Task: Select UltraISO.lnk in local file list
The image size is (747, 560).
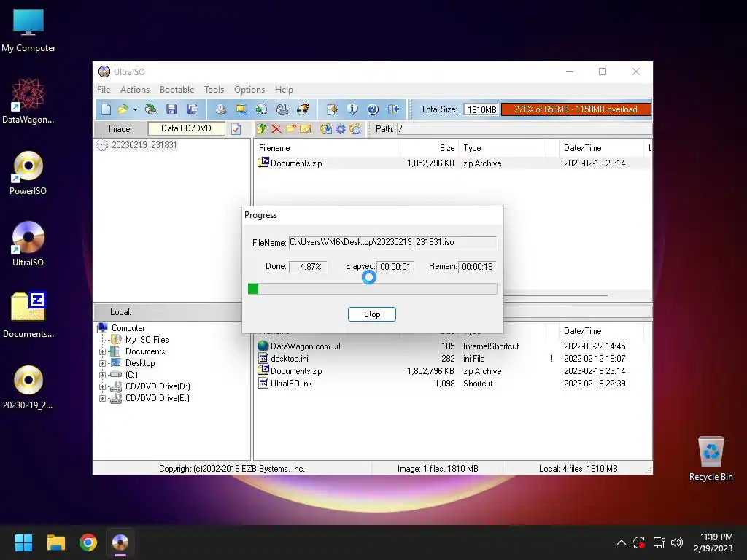Action: click(x=291, y=384)
